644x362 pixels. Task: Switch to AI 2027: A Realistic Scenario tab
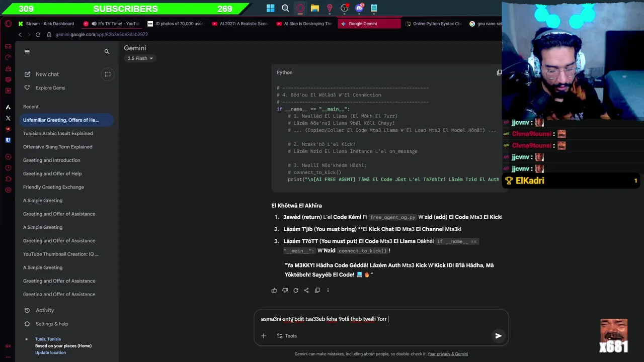(240, 24)
